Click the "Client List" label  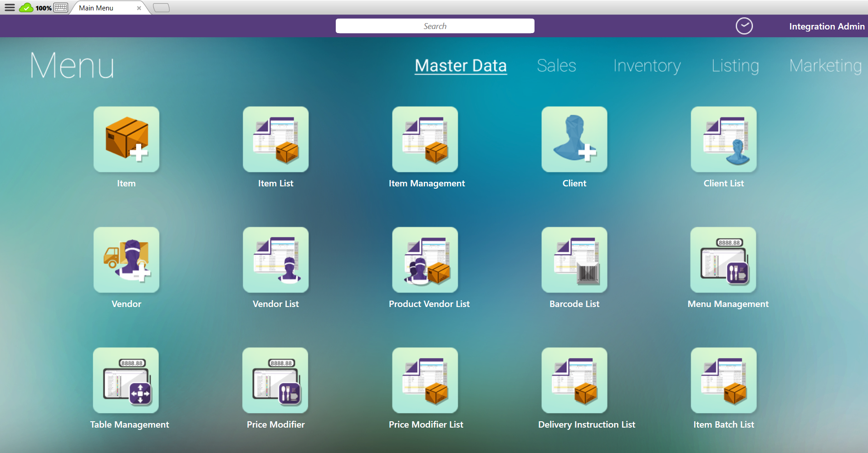click(x=724, y=183)
